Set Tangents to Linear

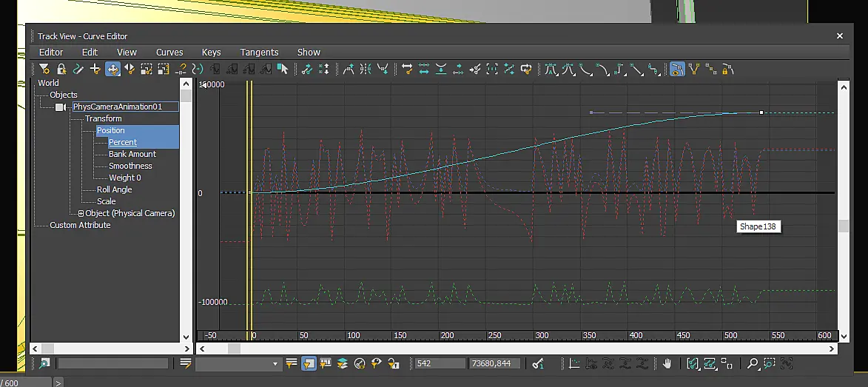click(636, 70)
